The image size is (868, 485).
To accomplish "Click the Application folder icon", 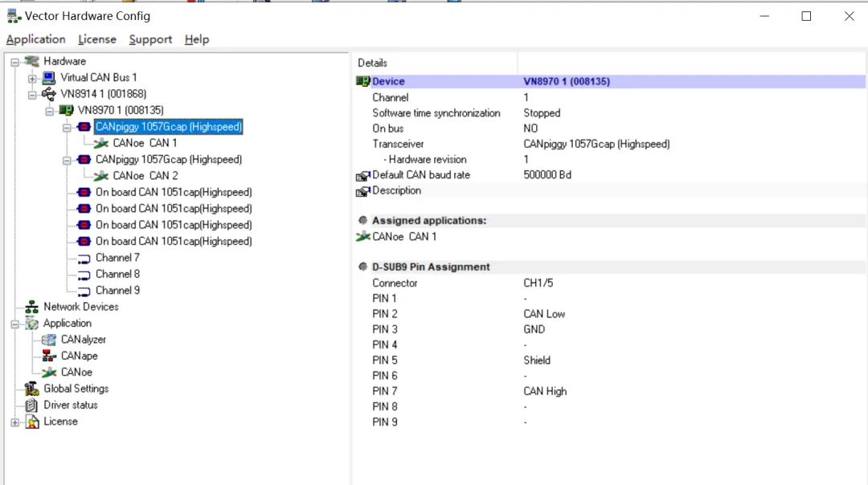I will click(x=31, y=323).
